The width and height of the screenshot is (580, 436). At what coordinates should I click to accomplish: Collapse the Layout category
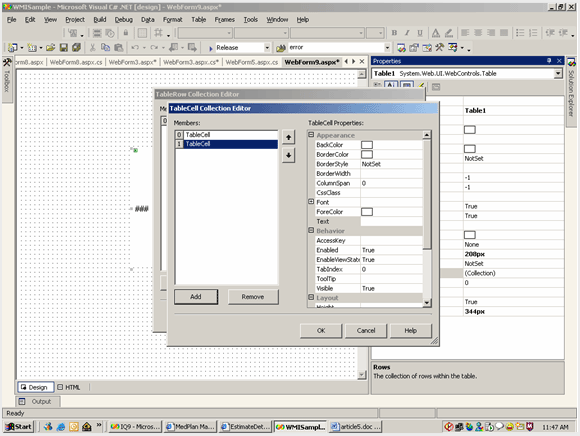point(311,297)
